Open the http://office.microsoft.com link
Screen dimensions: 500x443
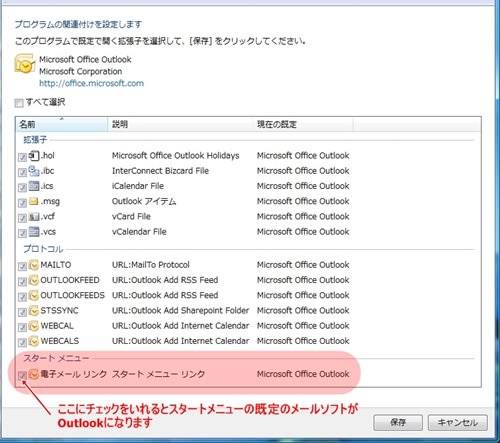(x=91, y=83)
